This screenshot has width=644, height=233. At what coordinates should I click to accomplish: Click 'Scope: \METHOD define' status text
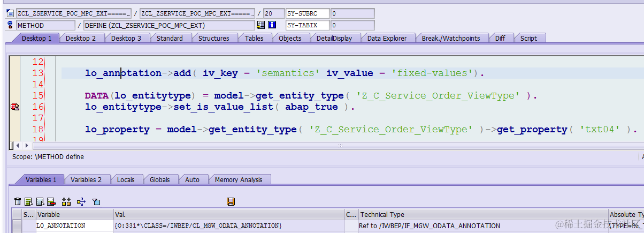[x=48, y=157]
